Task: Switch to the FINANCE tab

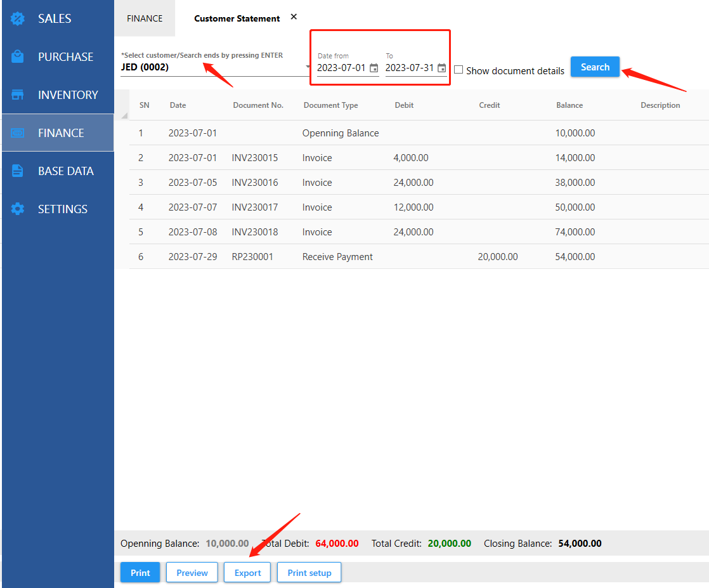Action: pyautogui.click(x=145, y=18)
